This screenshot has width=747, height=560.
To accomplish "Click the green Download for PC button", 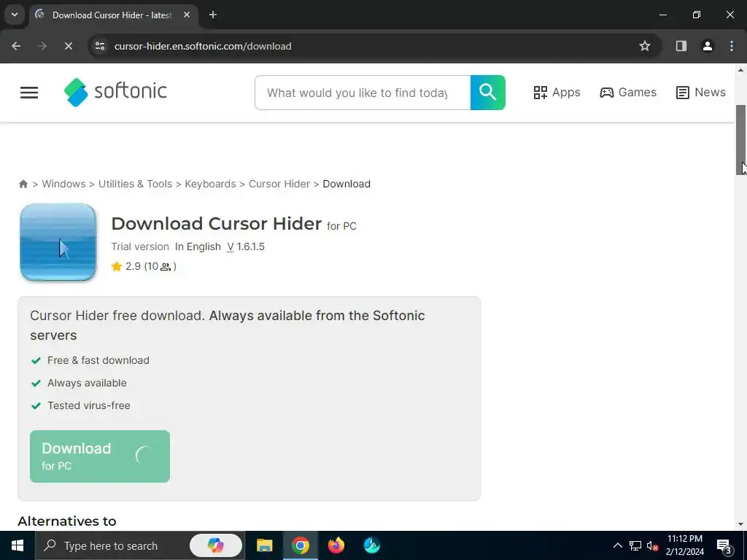I will click(x=99, y=456).
